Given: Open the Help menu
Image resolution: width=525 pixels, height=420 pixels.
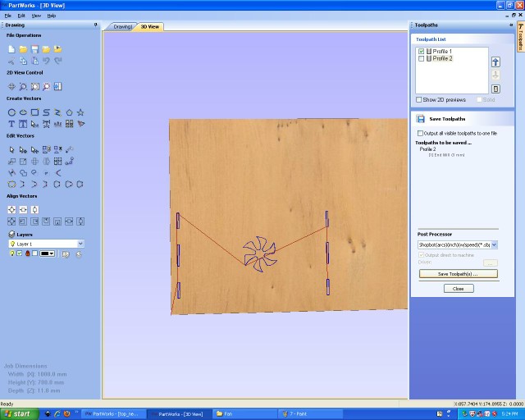Looking at the screenshot, I should [x=51, y=16].
